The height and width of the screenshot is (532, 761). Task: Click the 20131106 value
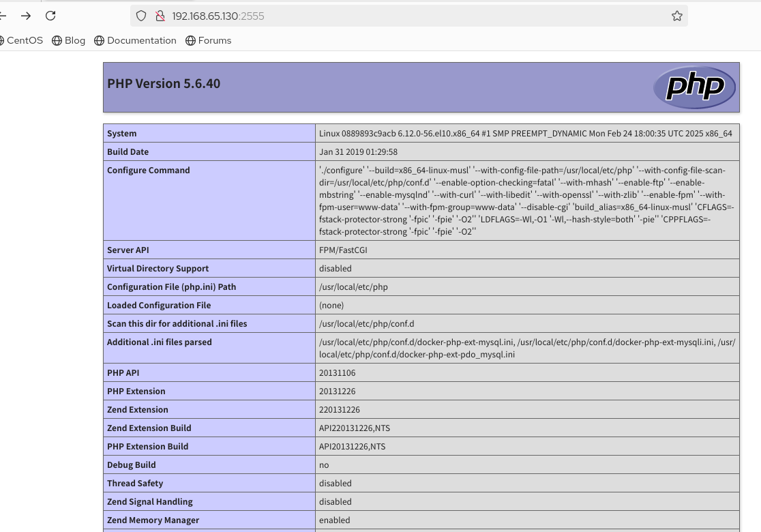[x=338, y=373]
